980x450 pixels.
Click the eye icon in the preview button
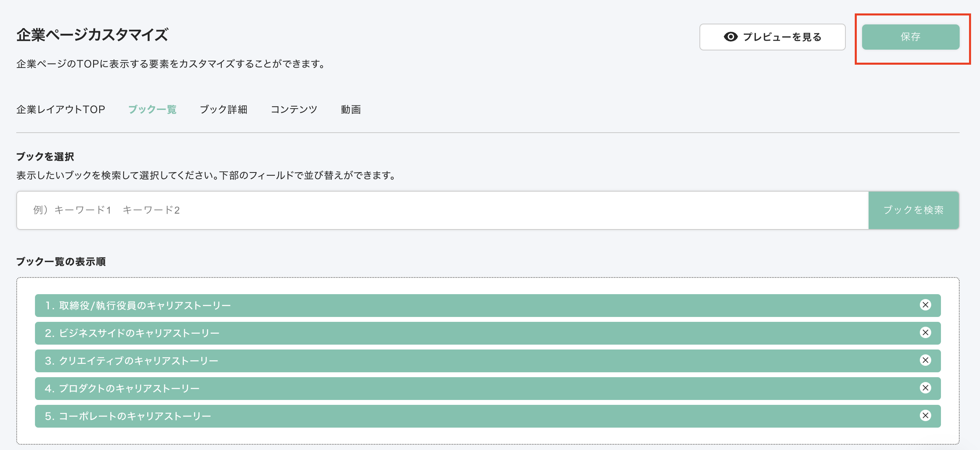point(731,37)
